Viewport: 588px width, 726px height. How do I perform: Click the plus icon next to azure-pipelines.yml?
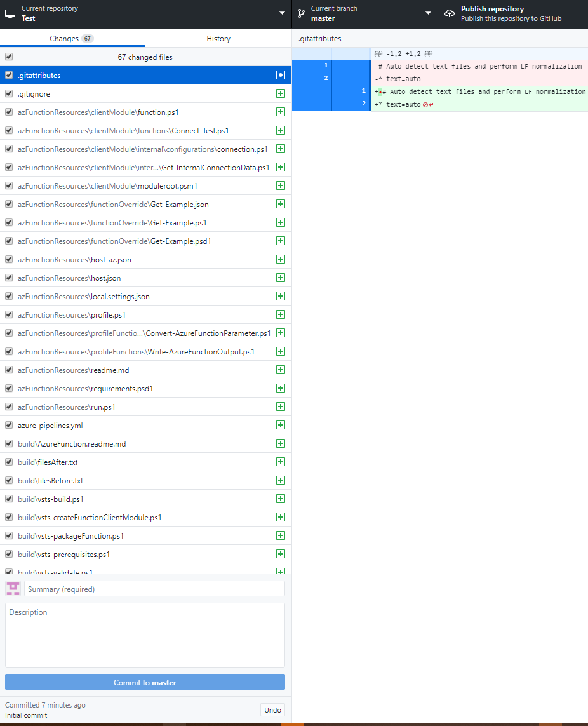click(280, 425)
